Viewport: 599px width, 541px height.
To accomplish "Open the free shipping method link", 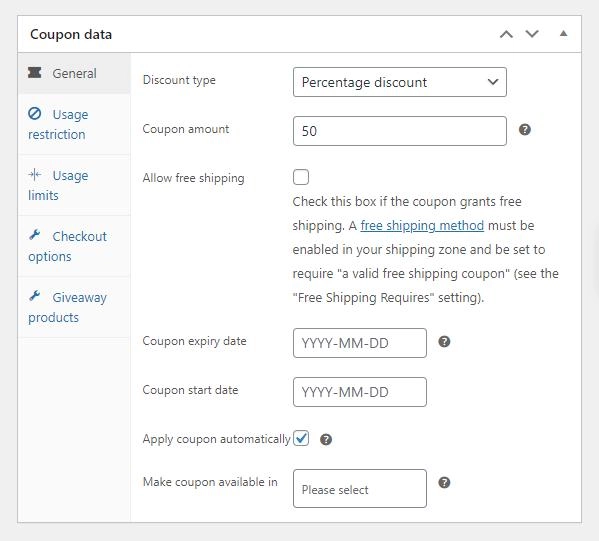I will 422,225.
